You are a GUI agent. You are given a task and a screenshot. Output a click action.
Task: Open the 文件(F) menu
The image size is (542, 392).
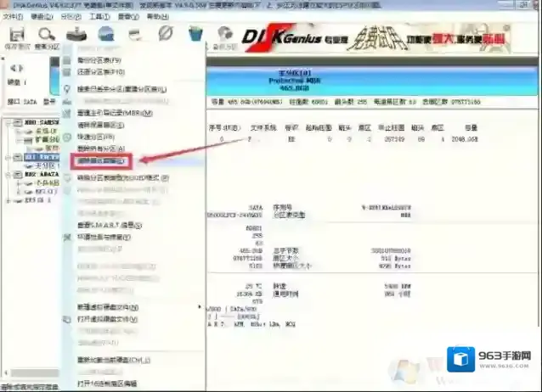(x=12, y=16)
